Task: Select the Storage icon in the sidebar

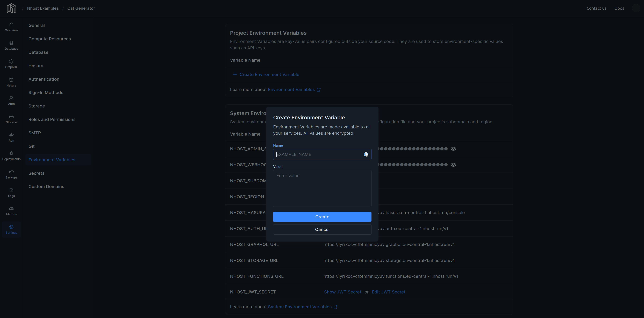Action: click(11, 119)
